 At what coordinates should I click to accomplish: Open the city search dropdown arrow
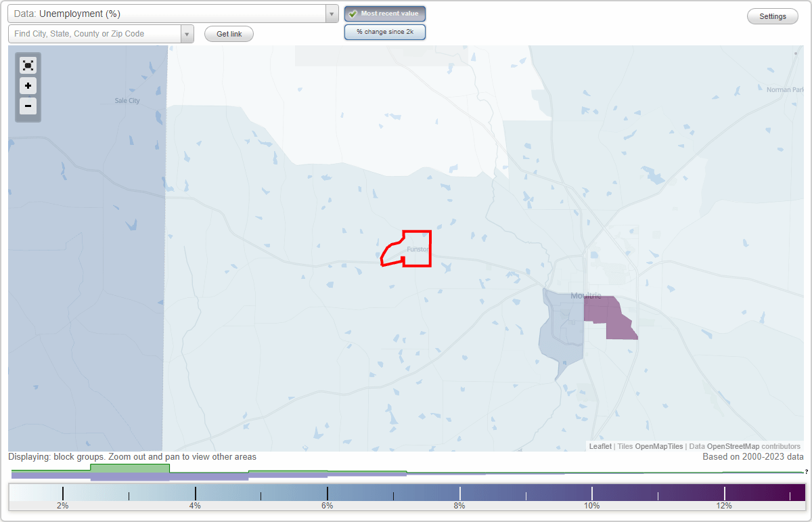coord(187,32)
